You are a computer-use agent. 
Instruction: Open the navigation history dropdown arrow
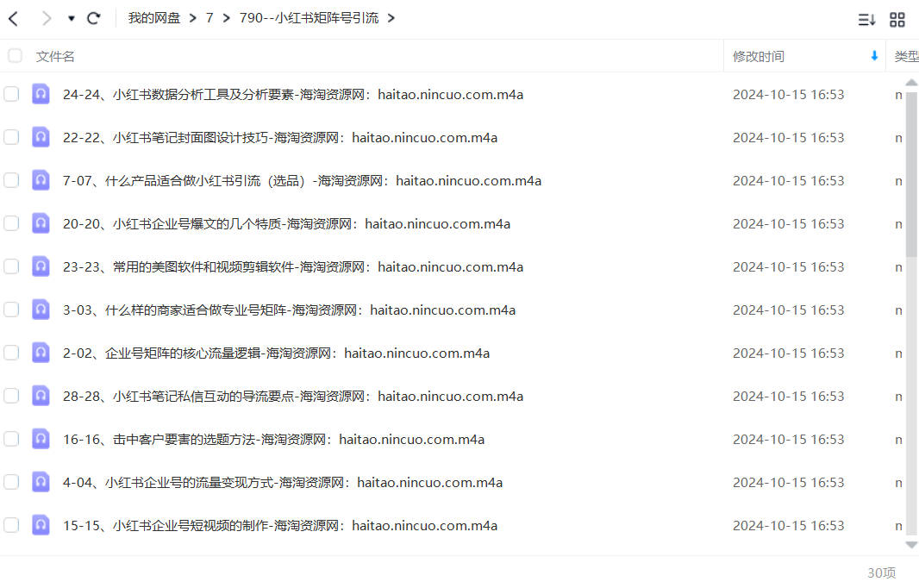coord(71,19)
